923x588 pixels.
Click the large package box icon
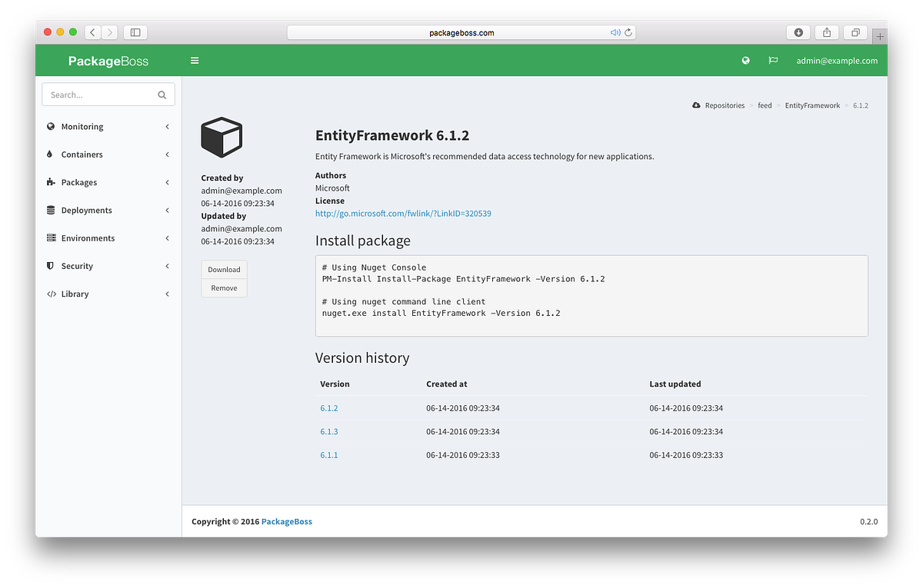tap(222, 138)
